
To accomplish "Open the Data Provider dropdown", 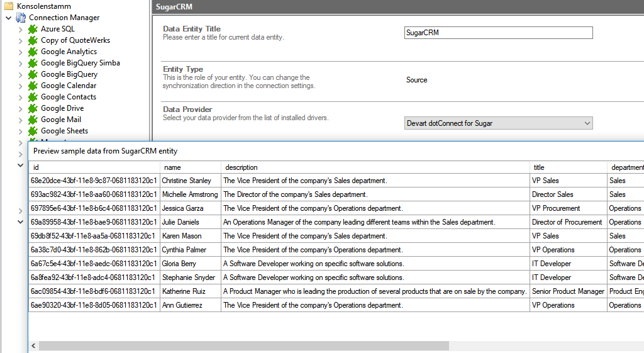I will pos(587,123).
